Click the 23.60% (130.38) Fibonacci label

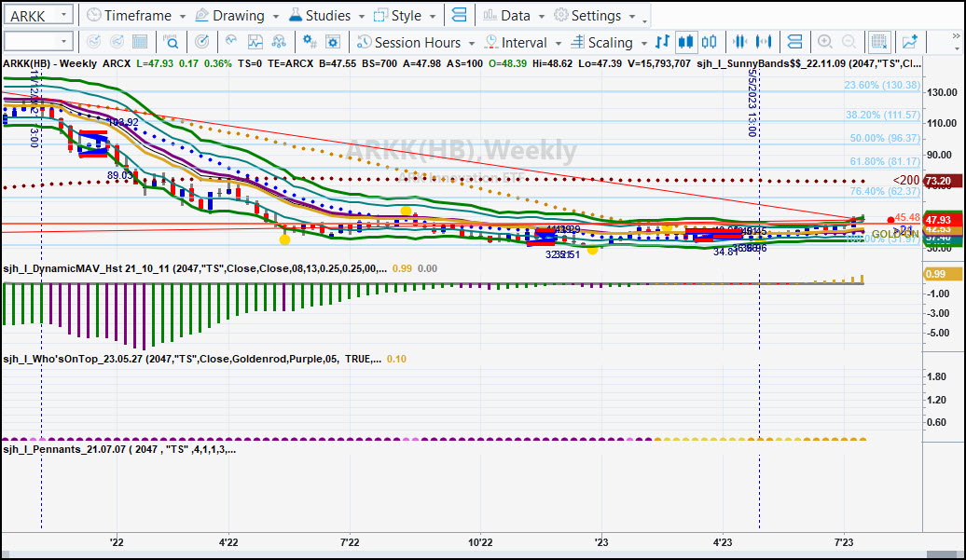click(x=882, y=85)
